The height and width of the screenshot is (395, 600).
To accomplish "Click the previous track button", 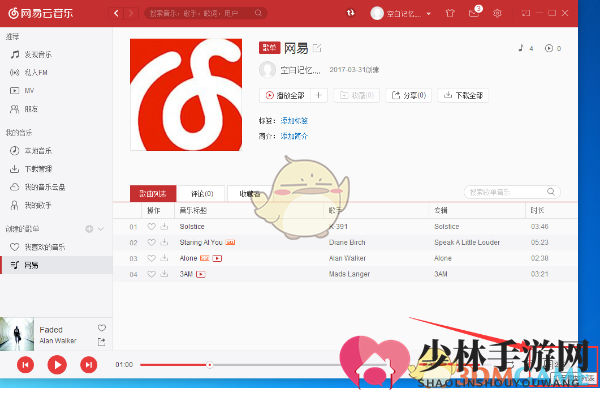I will [25, 365].
